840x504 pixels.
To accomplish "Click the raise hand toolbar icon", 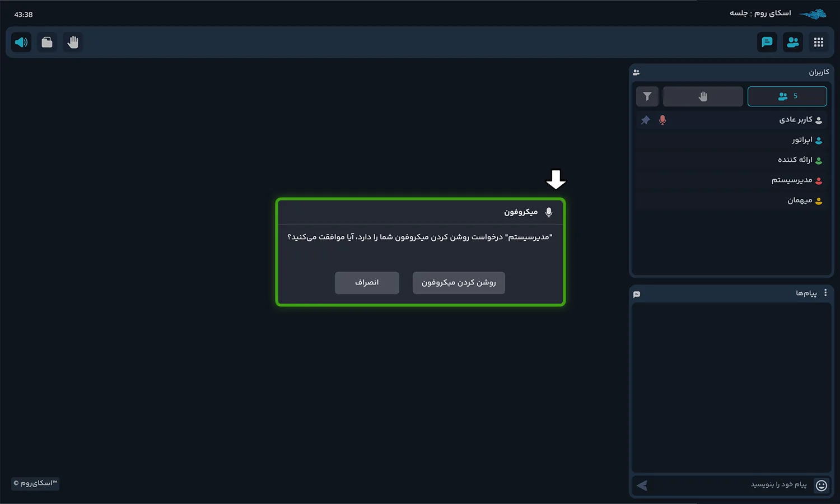I will click(x=73, y=42).
